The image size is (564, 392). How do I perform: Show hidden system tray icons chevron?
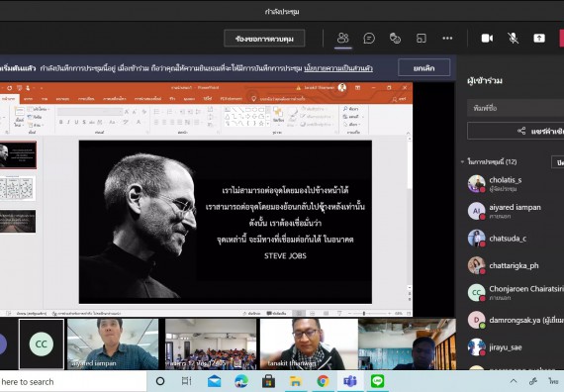[x=514, y=381]
